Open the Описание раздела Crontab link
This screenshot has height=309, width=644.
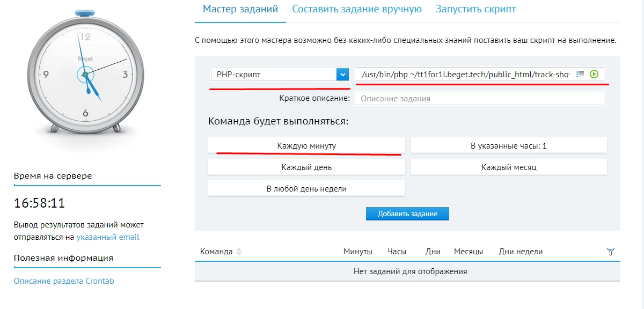(64, 281)
